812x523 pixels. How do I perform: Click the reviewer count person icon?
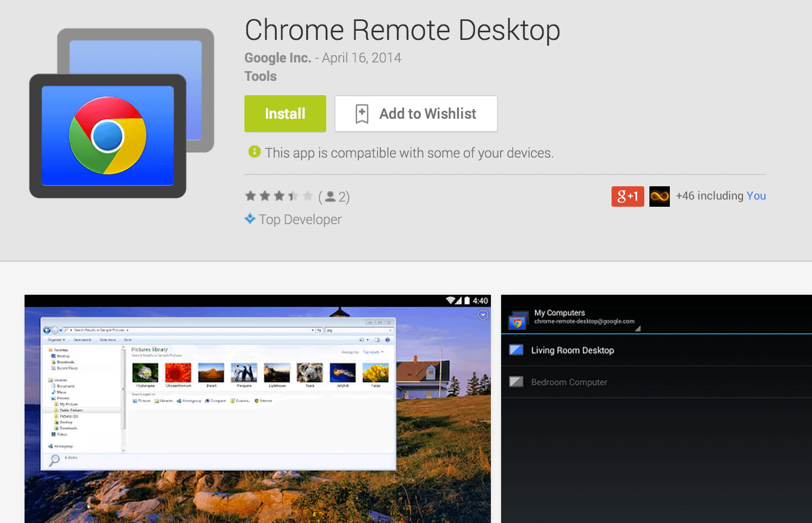[330, 197]
